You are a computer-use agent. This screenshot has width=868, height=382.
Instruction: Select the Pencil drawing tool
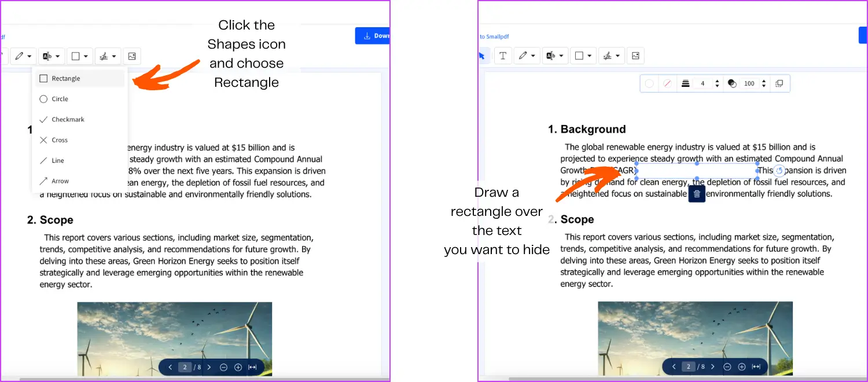click(523, 55)
